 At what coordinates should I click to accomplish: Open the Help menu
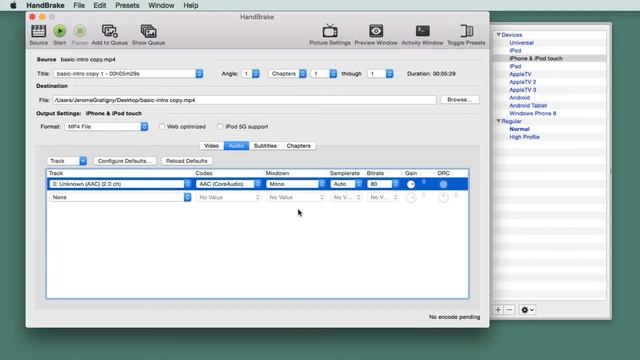point(191,5)
